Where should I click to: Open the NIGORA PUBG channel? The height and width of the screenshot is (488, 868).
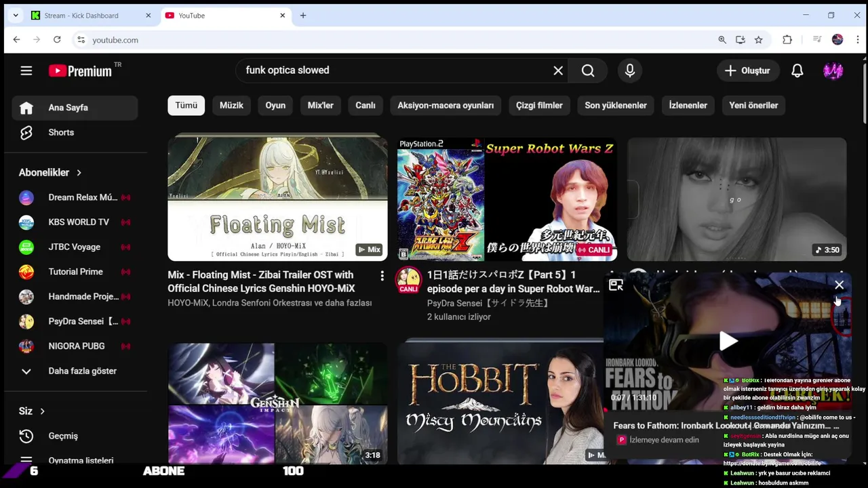click(x=75, y=346)
